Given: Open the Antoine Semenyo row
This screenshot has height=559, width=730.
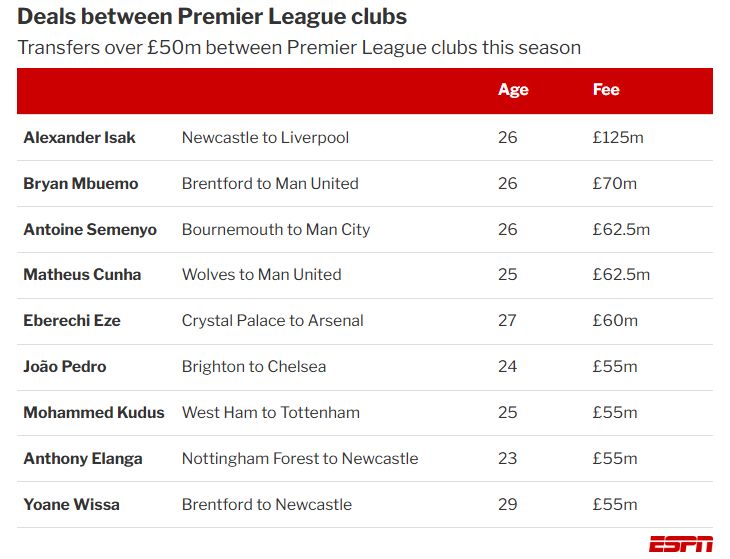Looking at the screenshot, I should 90,230.
